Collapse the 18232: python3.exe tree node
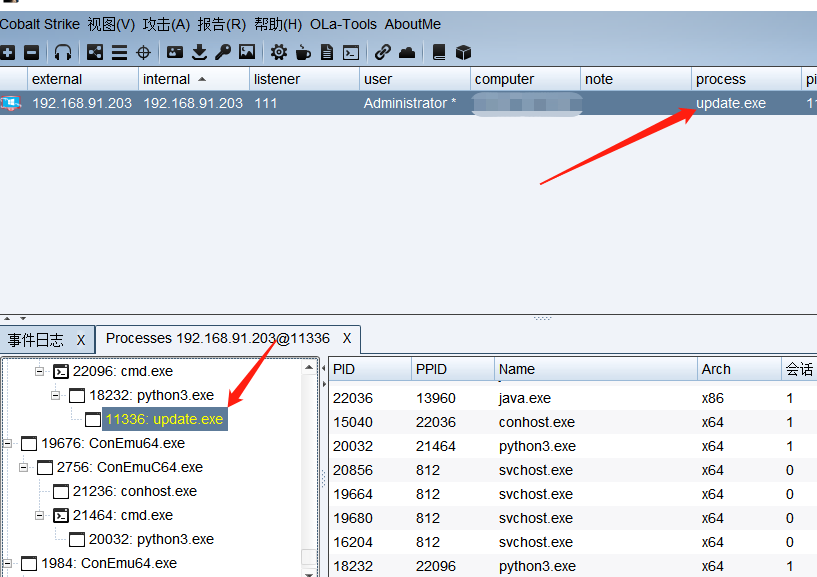The height and width of the screenshot is (577, 817). (x=55, y=395)
